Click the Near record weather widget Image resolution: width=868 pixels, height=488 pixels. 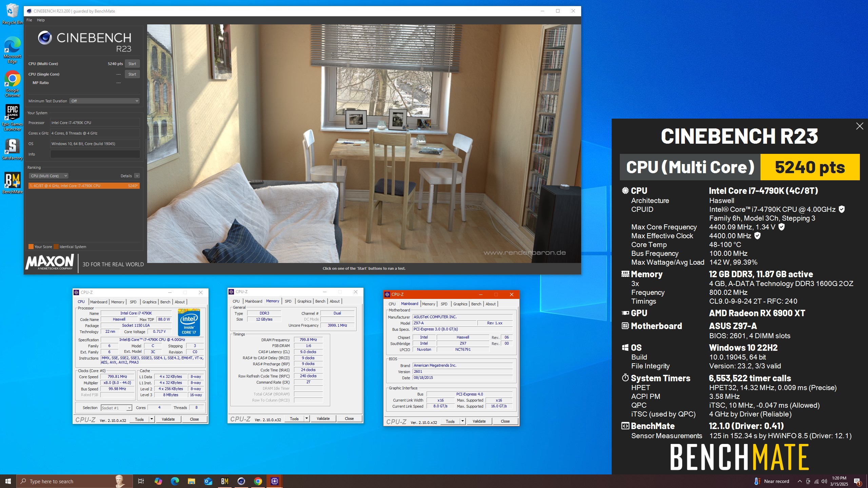click(771, 481)
